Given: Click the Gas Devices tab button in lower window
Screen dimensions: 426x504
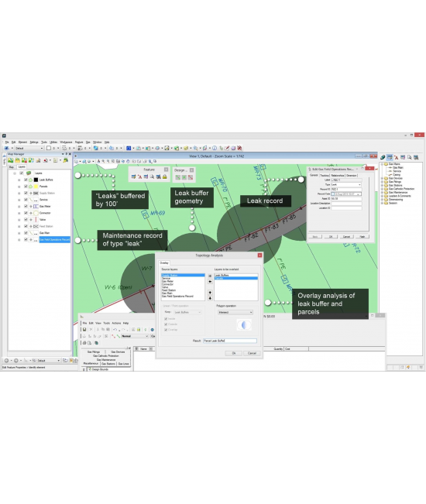Looking at the screenshot, I should click(x=118, y=352).
